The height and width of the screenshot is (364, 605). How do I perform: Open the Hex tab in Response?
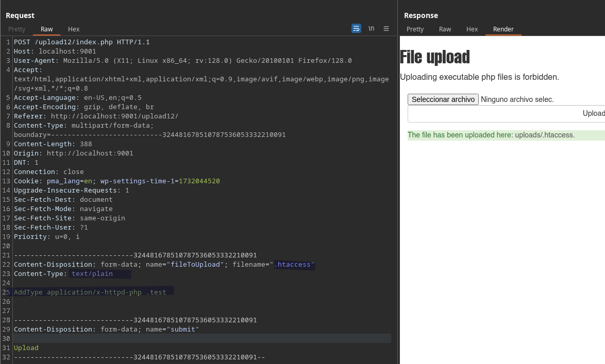[x=472, y=29]
